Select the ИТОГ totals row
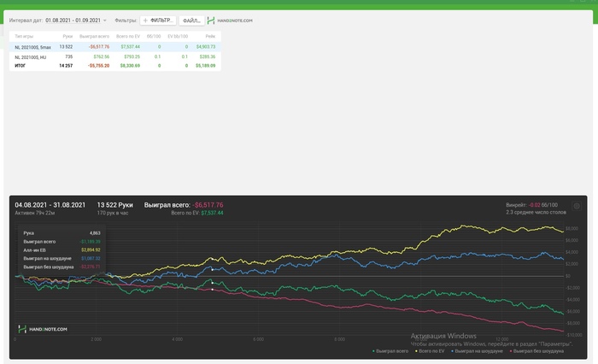Image resolution: width=598 pixels, height=364 pixels. click(x=114, y=66)
